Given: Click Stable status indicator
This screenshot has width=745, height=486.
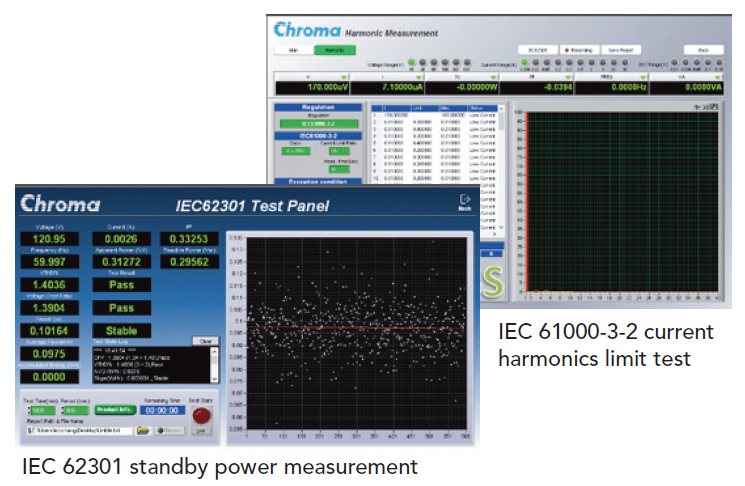Looking at the screenshot, I should tap(121, 331).
